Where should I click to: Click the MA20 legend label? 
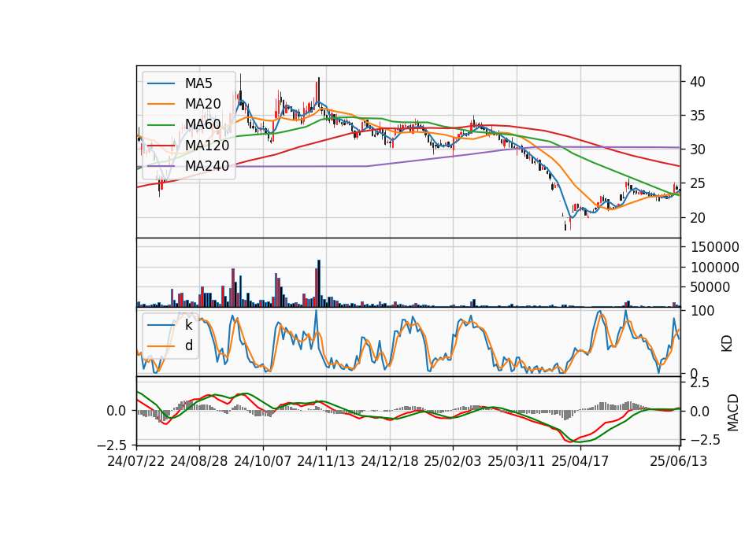(x=203, y=104)
